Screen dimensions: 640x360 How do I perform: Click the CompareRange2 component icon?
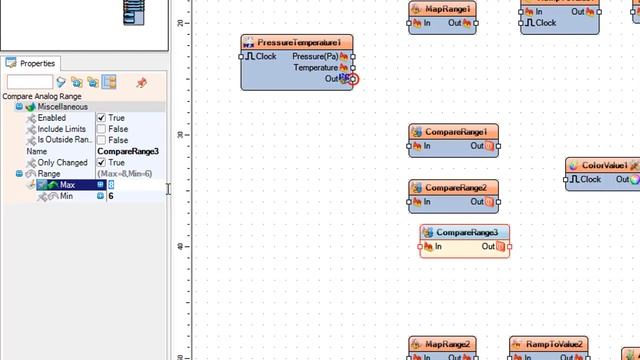point(417,188)
